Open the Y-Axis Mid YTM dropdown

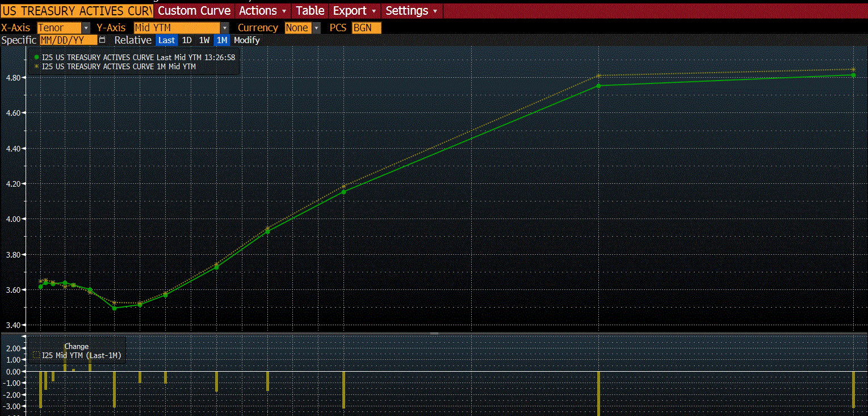click(225, 28)
